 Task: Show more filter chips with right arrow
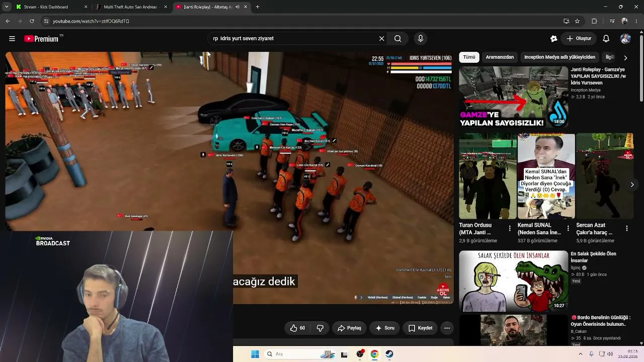pyautogui.click(x=625, y=58)
